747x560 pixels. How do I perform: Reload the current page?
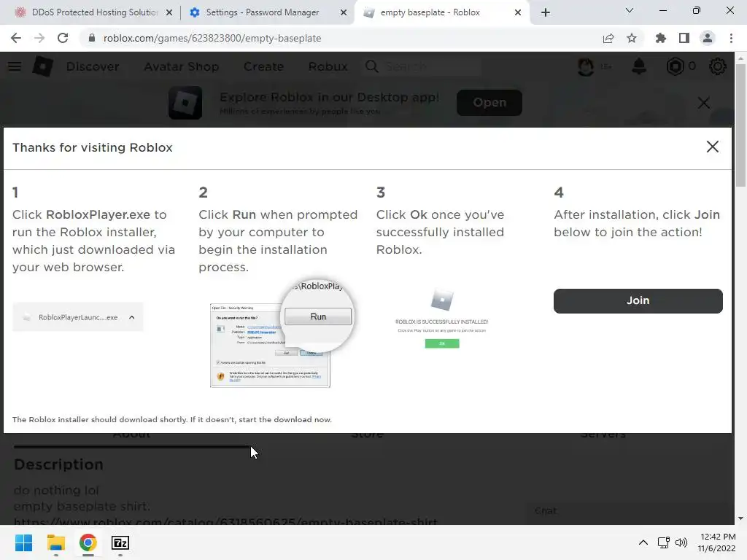63,38
